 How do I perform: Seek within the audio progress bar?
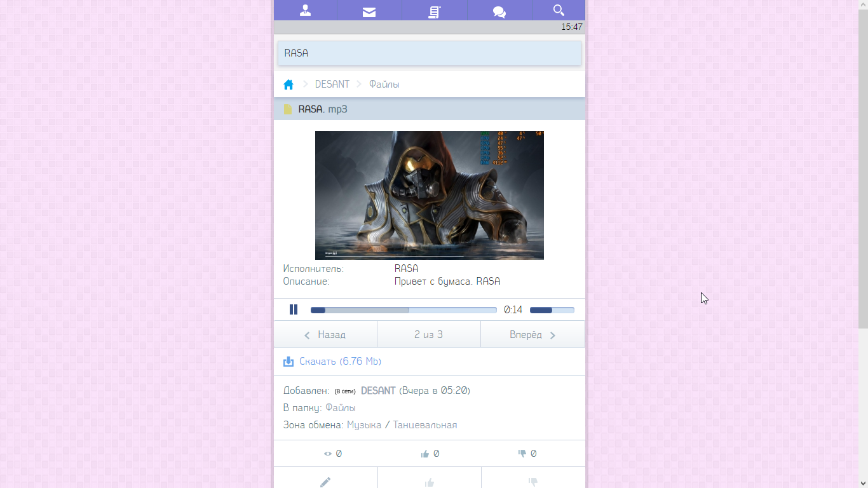click(x=403, y=310)
